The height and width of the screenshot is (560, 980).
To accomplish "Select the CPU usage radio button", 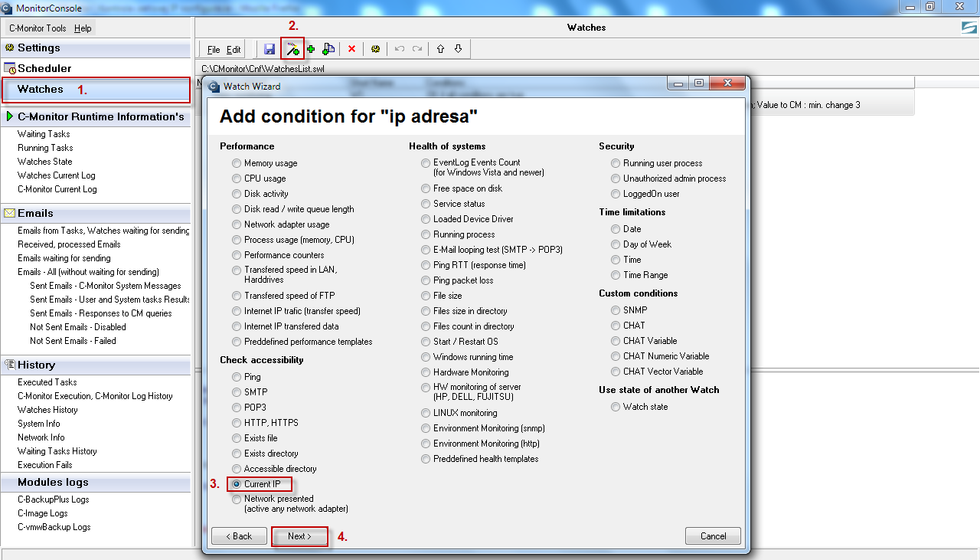I will point(237,178).
